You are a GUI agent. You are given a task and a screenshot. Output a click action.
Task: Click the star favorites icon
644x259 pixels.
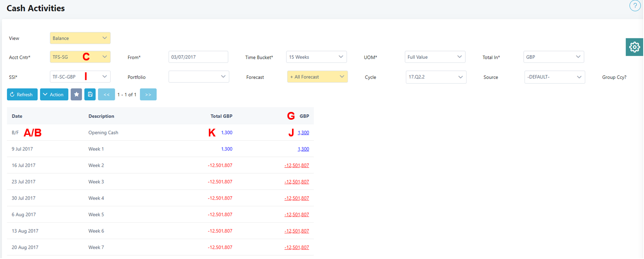pyautogui.click(x=76, y=94)
